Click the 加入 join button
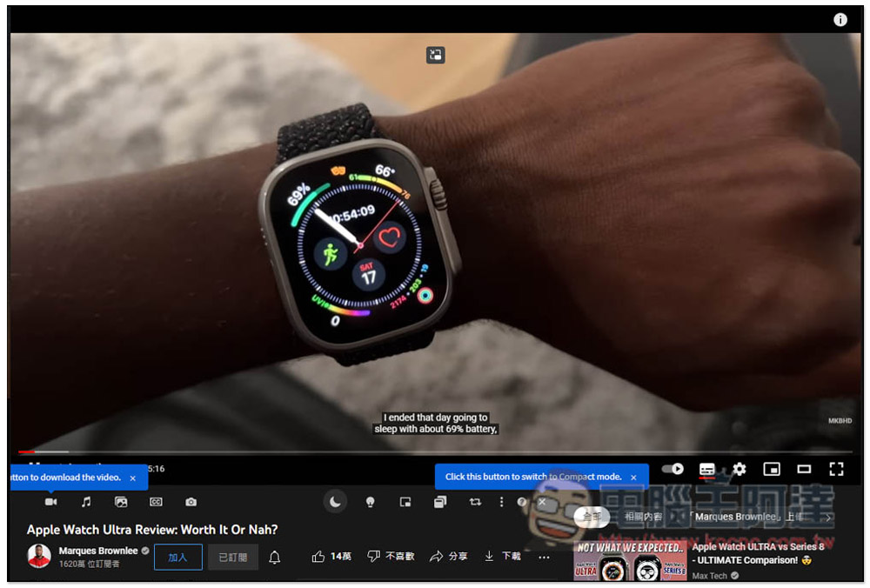Image resolution: width=870 pixels, height=588 pixels. (x=178, y=558)
